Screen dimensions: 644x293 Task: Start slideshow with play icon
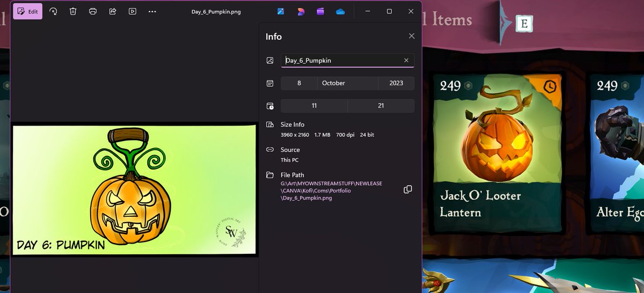coord(133,11)
